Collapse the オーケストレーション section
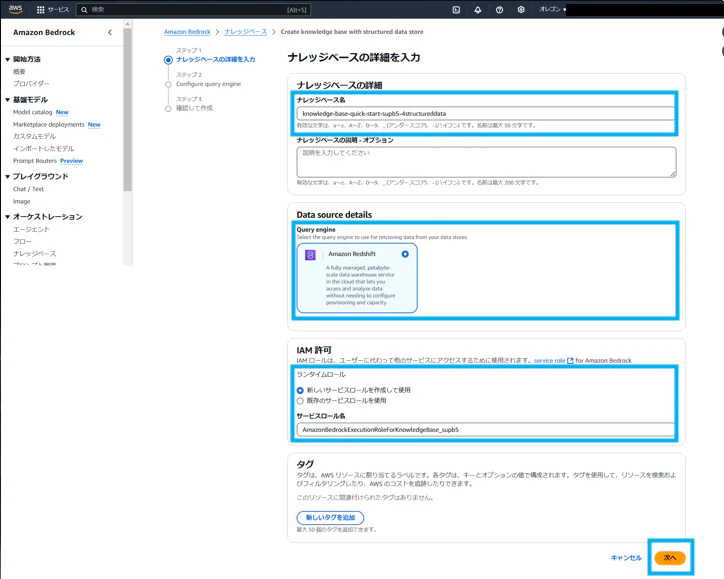The height and width of the screenshot is (579, 724). coord(7,217)
